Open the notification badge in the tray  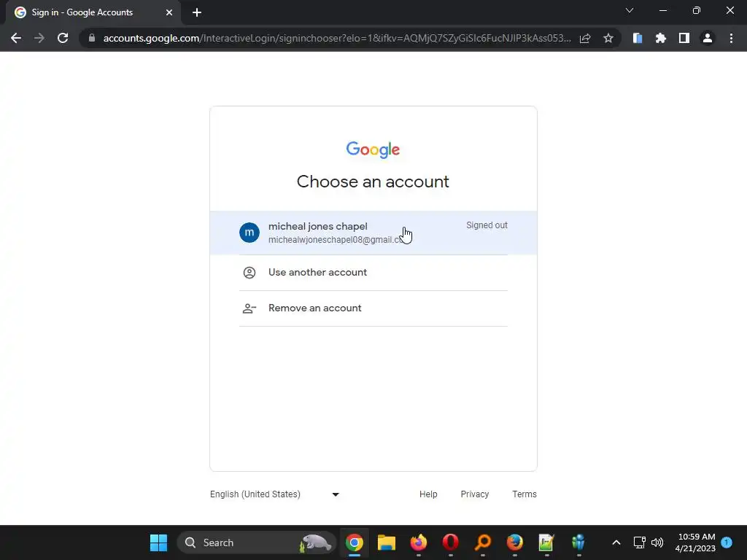pyautogui.click(x=727, y=542)
